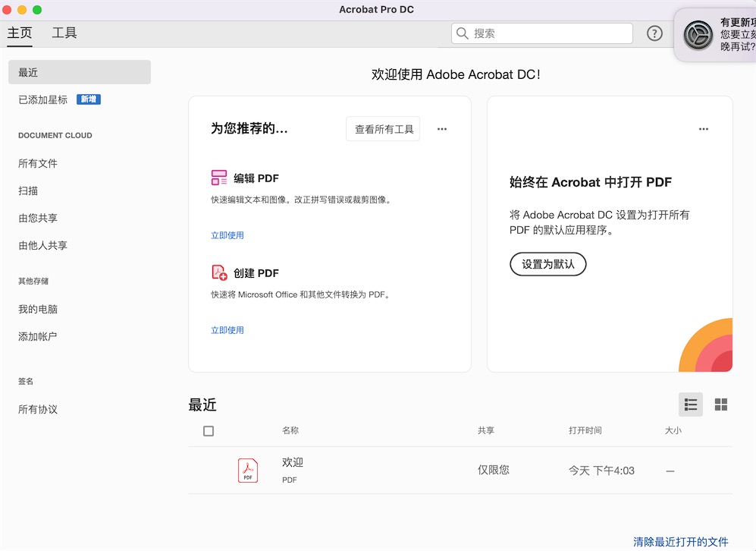756x551 pixels.
Task: Open 所有文件 under Document Cloud
Action: pos(38,164)
